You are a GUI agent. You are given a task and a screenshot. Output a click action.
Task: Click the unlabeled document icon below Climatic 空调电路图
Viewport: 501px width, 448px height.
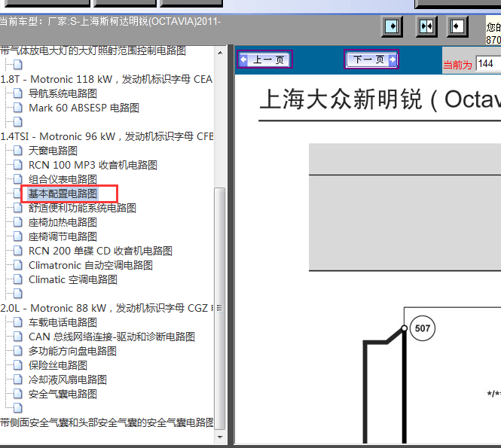click(18, 294)
